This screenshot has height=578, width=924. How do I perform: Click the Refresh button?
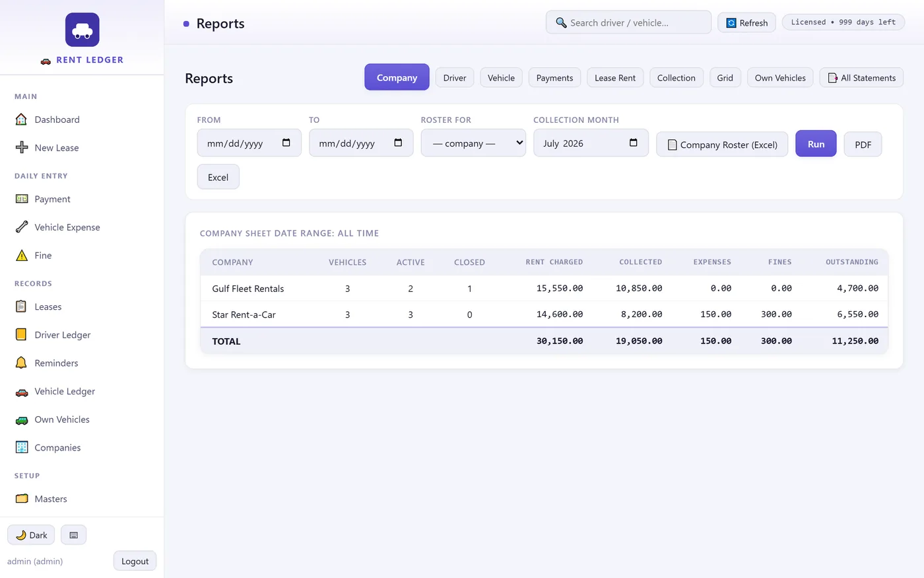click(x=747, y=22)
